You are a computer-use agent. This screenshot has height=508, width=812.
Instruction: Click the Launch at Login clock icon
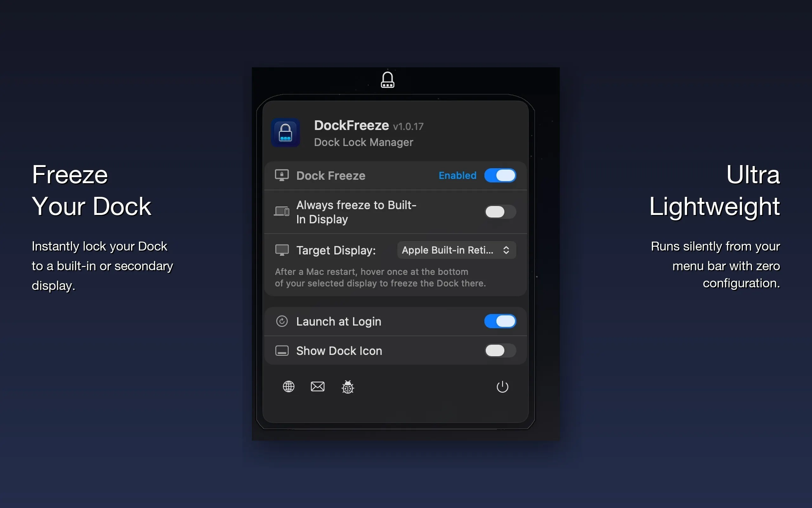[x=282, y=321]
